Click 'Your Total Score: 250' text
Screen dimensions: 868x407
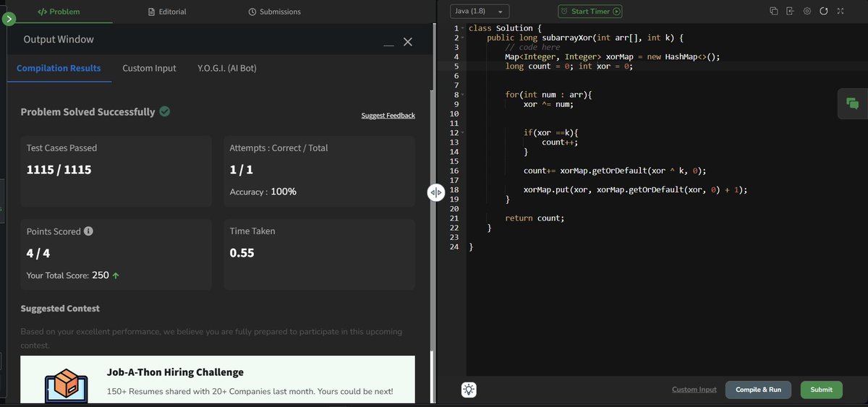(x=67, y=275)
